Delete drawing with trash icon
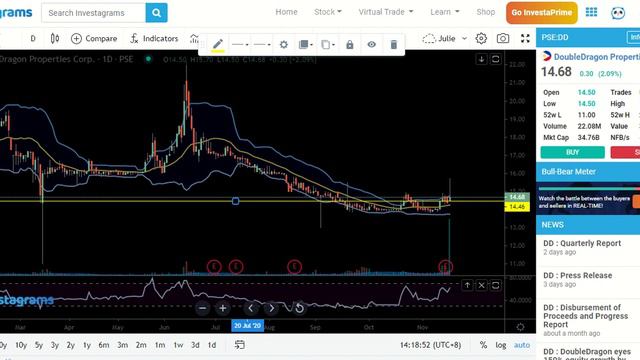Screen dimensions: 640x360 tap(393, 44)
